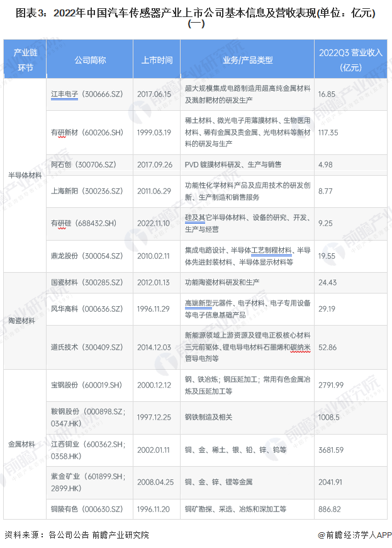Click the table title 图表3 heading
Viewport: 392px width, 548px height.
(x=196, y=18)
